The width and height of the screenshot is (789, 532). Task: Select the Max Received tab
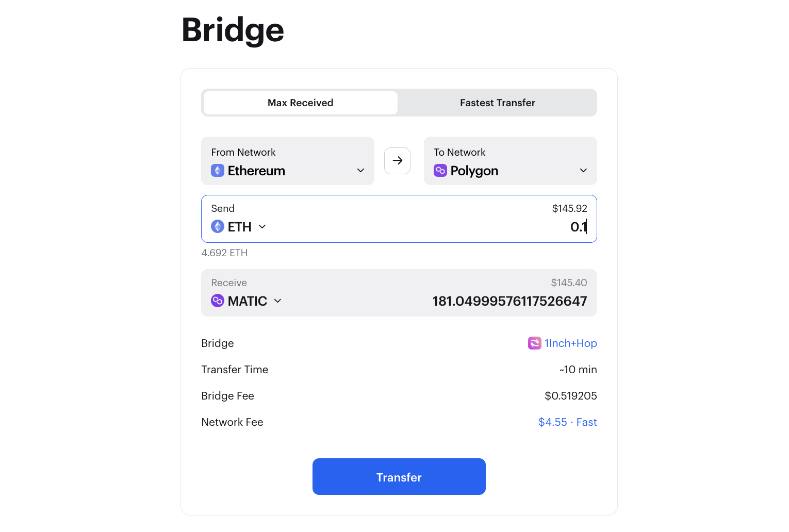click(x=300, y=103)
